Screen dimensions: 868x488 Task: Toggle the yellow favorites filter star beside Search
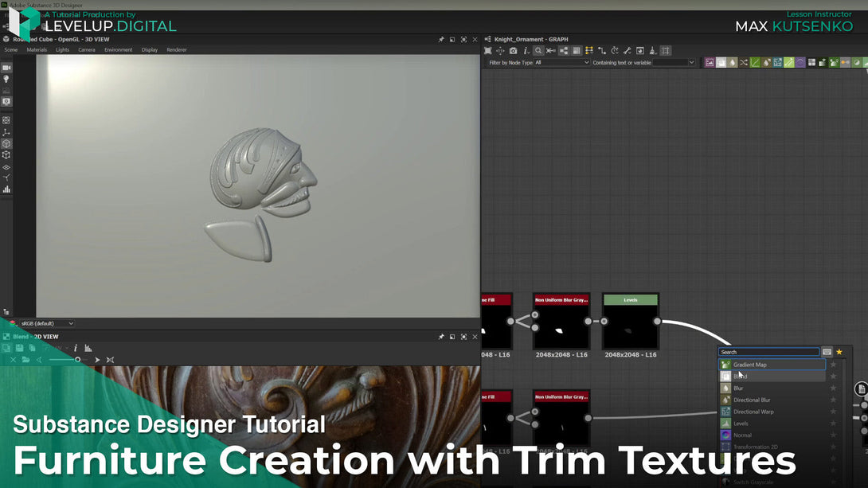[x=839, y=352]
